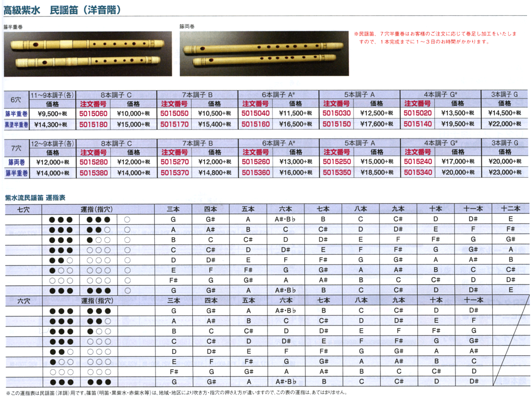
Task: Select order number 5015370
Action: [x=175, y=172]
